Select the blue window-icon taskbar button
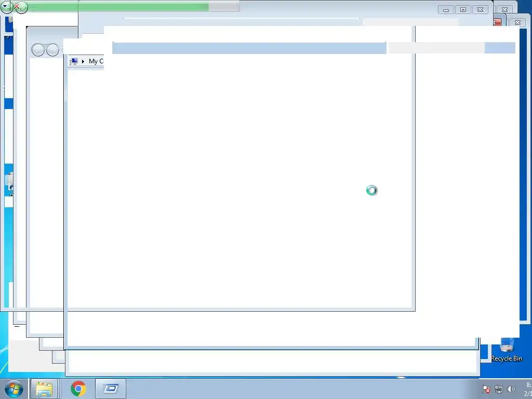This screenshot has height=399, width=532. 111,389
